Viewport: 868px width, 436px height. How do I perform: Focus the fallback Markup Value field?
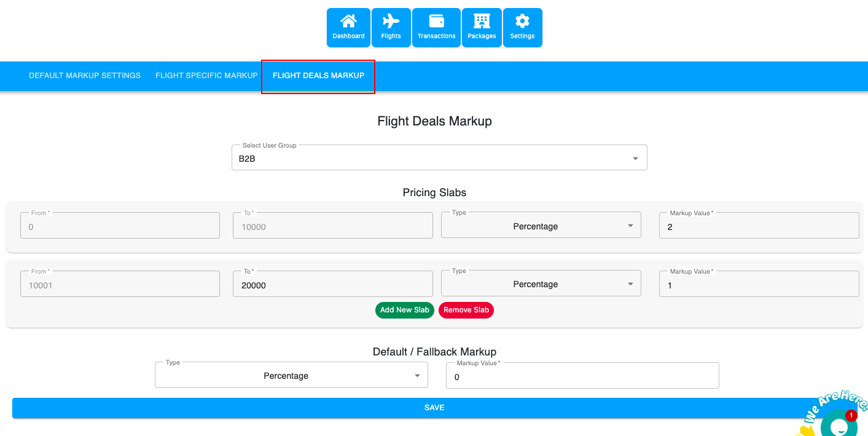pyautogui.click(x=582, y=377)
